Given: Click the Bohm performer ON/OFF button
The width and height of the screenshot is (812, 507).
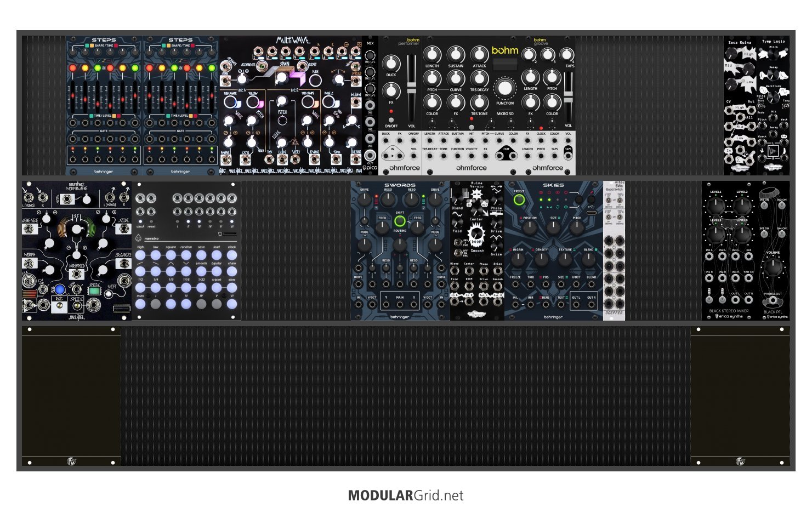Looking at the screenshot, I should [391, 119].
